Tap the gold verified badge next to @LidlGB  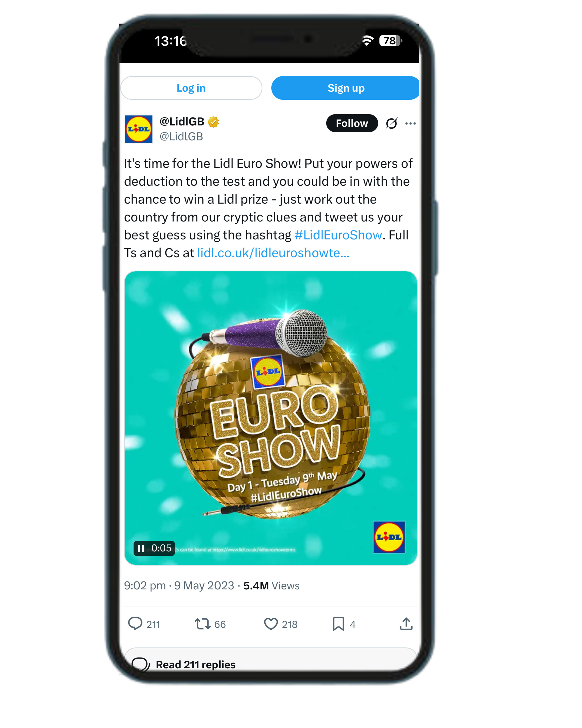pos(213,122)
